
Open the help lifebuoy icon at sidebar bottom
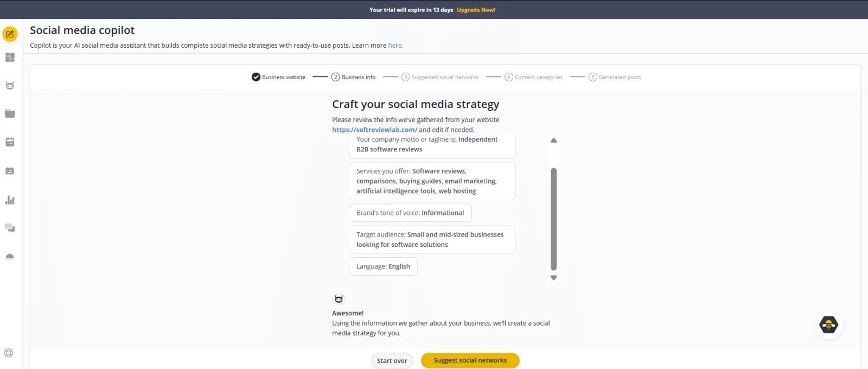click(9, 353)
